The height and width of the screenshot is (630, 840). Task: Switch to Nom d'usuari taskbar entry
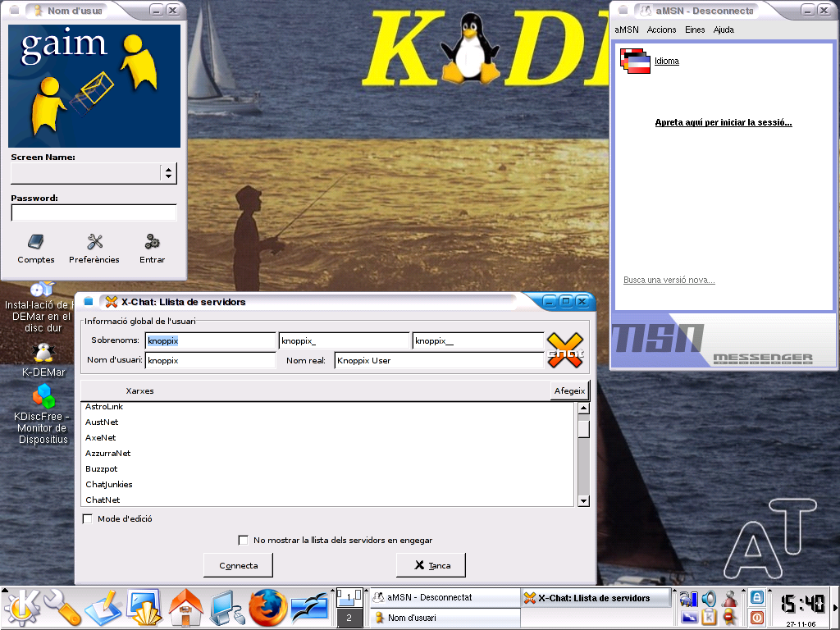click(x=444, y=618)
